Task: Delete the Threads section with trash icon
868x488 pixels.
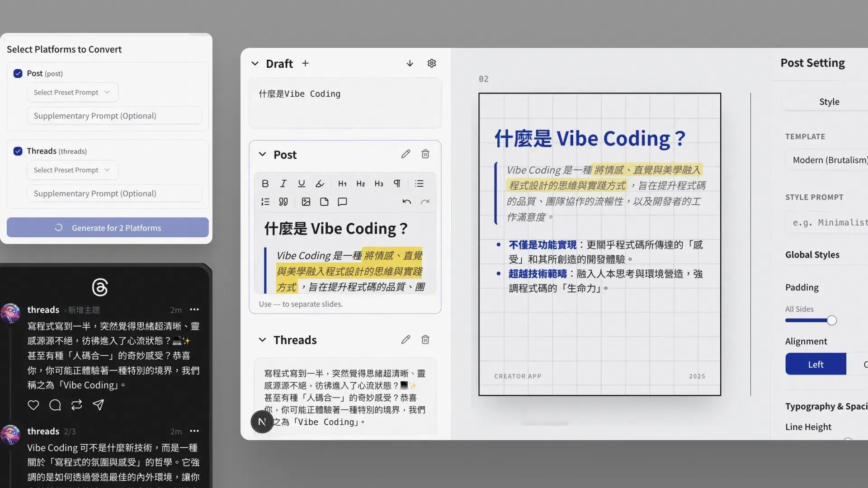Action: (425, 340)
